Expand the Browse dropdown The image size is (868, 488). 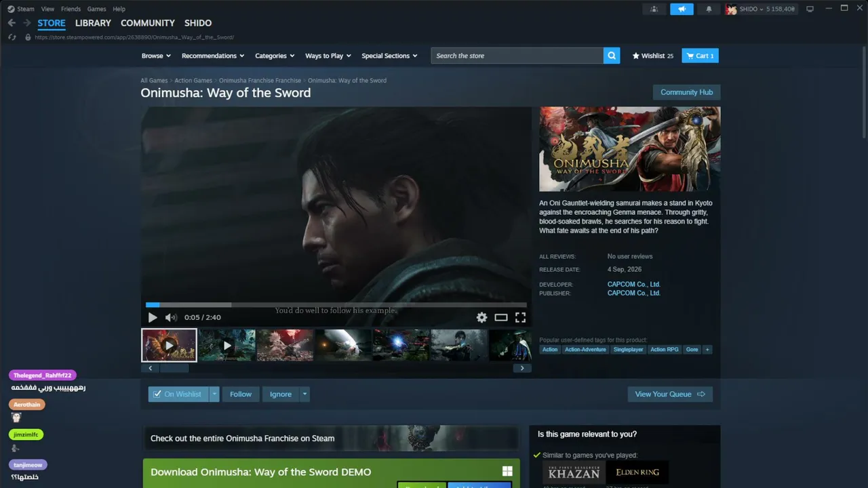(156, 56)
